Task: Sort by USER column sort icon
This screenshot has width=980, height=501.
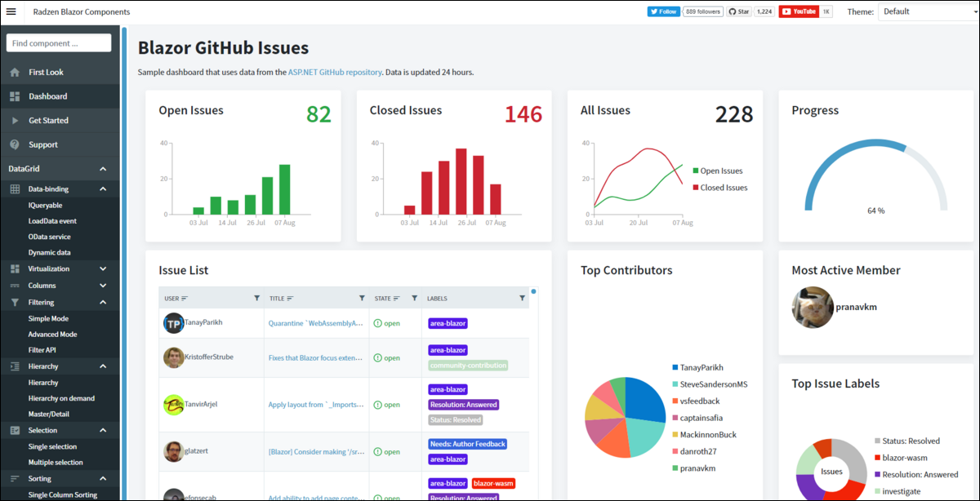Action: (x=185, y=299)
